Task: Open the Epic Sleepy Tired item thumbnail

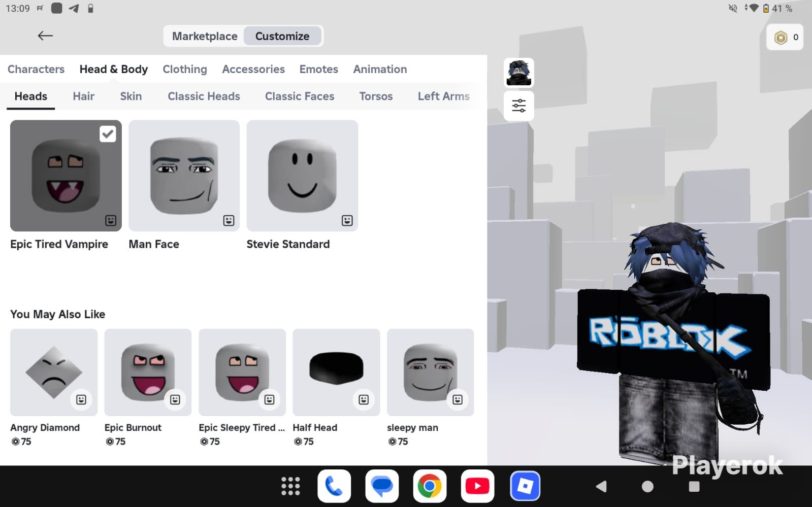Action: point(242,373)
